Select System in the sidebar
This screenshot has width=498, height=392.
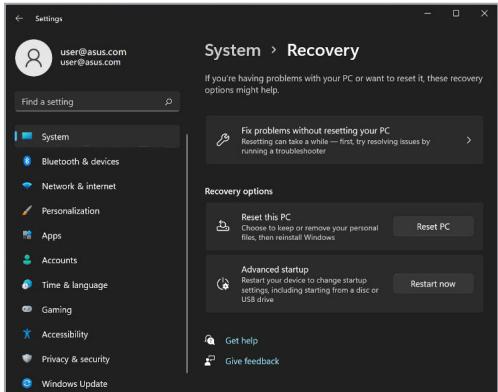(97, 137)
